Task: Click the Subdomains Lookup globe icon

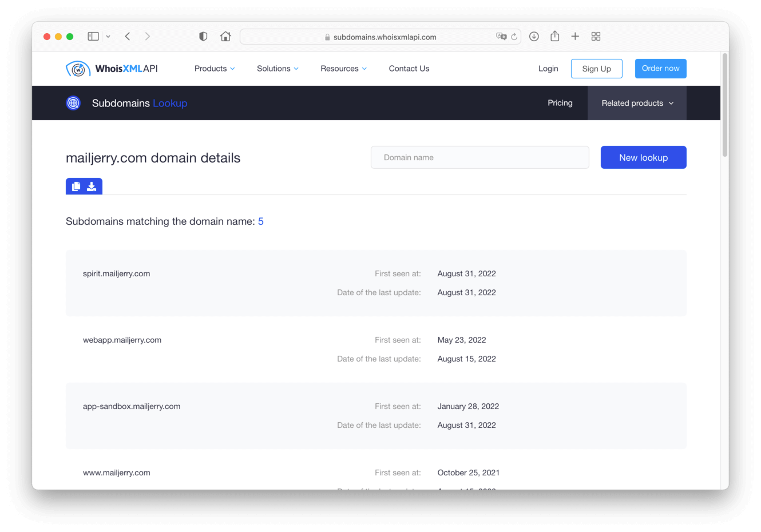Action: (x=73, y=103)
